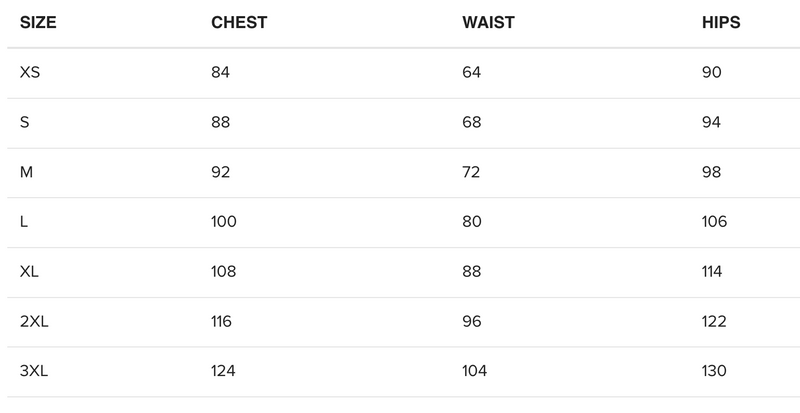
Task: Select waist value 104 for 3XL
Action: [x=474, y=371]
